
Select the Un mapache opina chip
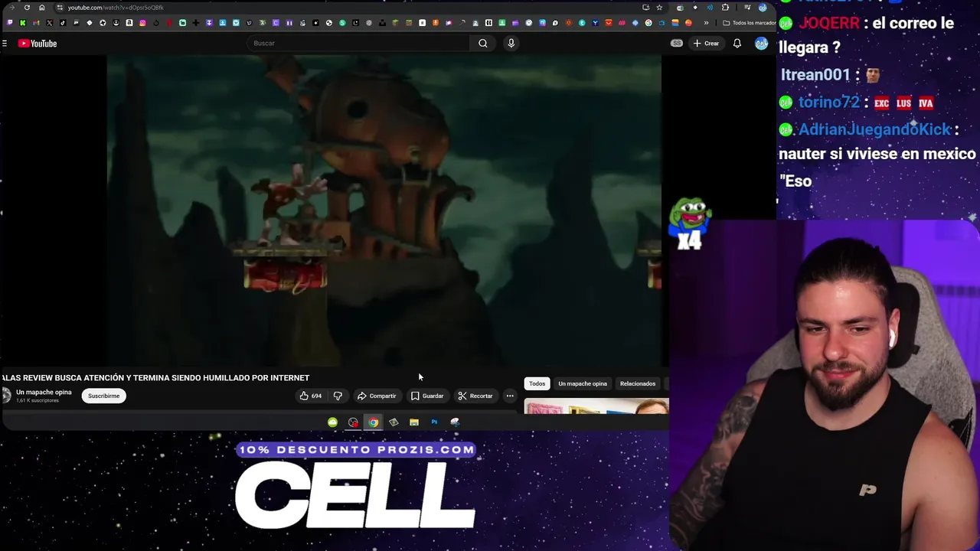(583, 383)
